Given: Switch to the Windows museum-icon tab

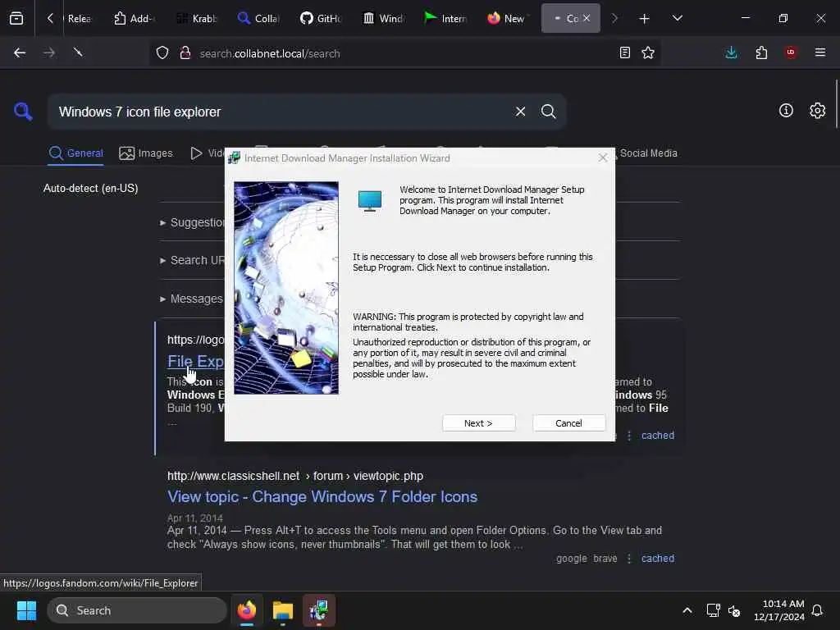Looking at the screenshot, I should click(383, 19).
